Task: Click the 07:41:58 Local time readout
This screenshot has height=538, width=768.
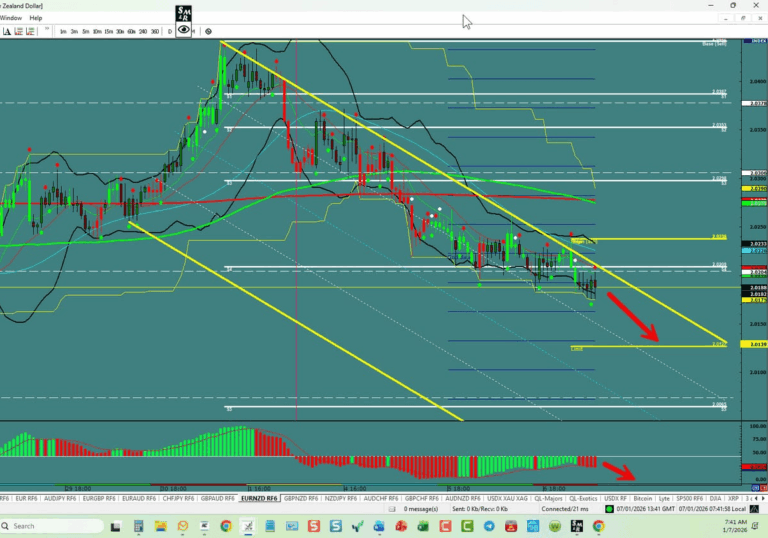Action: (x=712, y=509)
